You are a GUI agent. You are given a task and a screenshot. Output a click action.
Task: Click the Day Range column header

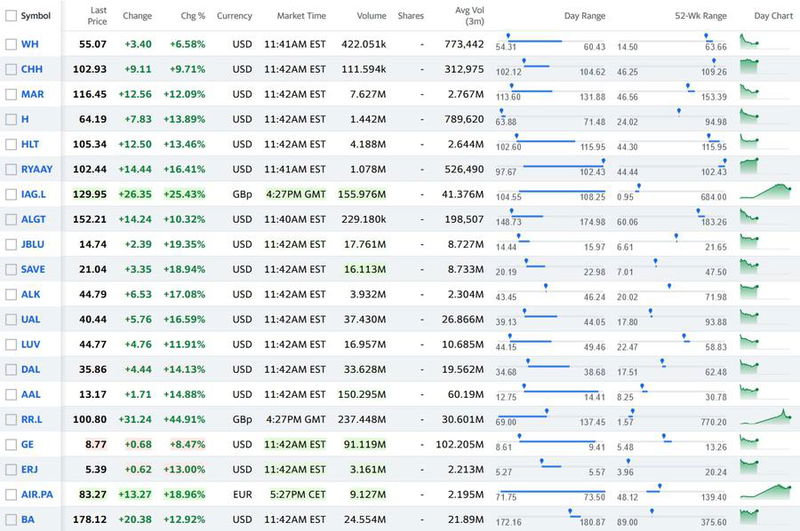pyautogui.click(x=585, y=16)
